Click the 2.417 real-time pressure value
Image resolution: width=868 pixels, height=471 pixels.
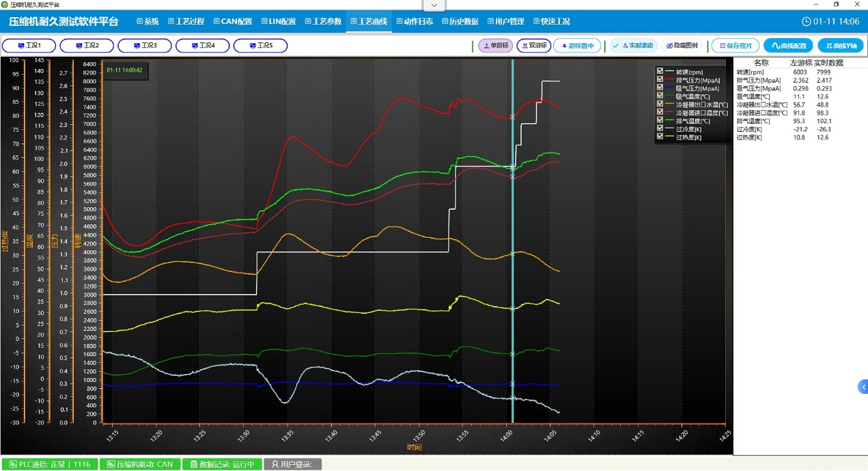pyautogui.click(x=824, y=80)
